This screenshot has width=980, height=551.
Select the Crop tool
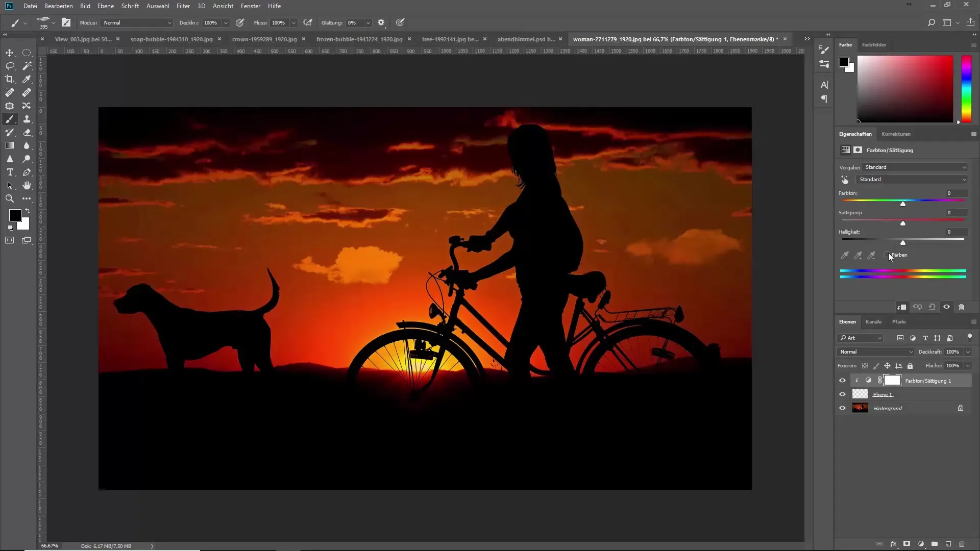click(10, 79)
